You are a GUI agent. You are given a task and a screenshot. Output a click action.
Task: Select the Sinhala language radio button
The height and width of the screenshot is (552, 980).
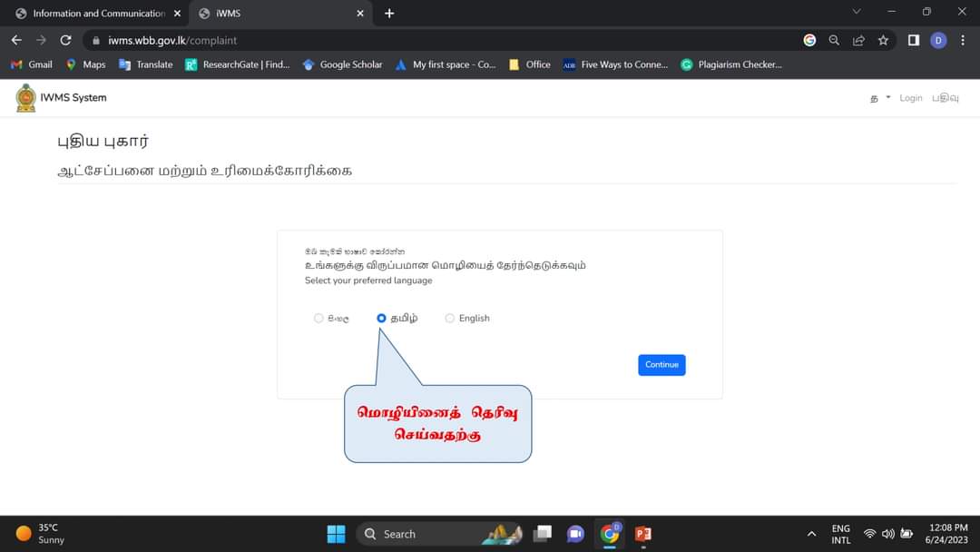point(318,318)
